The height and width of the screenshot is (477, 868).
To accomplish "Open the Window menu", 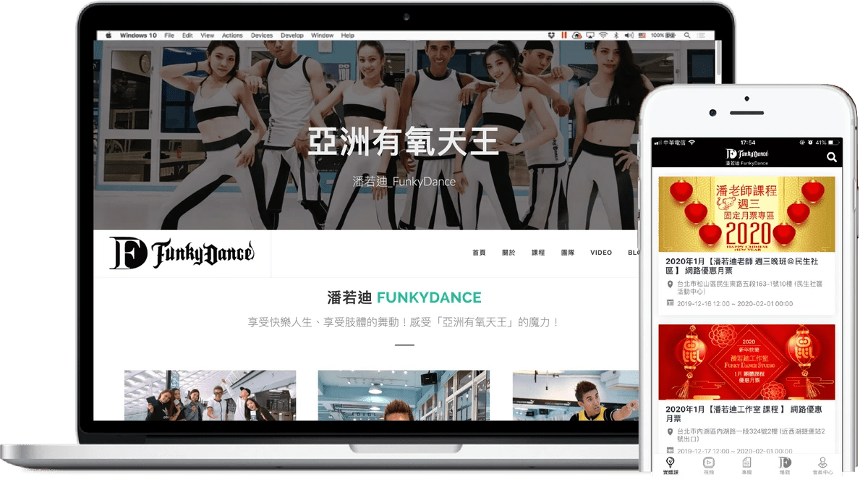I will coord(323,35).
